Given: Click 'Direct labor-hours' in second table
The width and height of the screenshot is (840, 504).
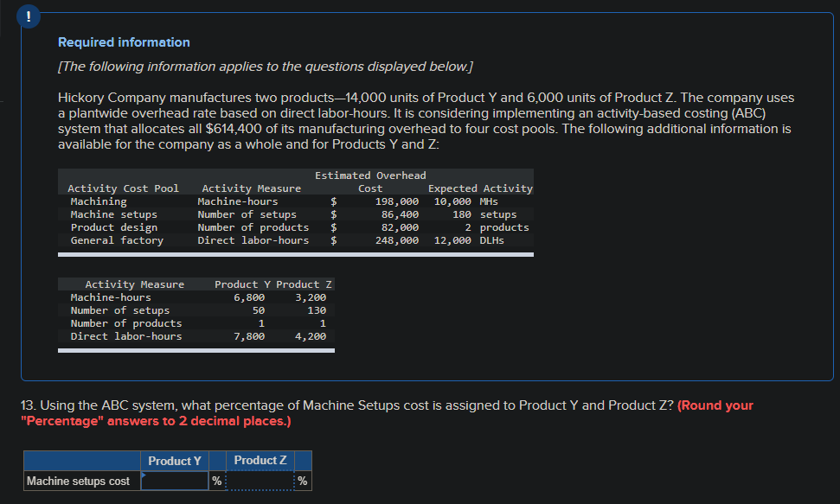Looking at the screenshot, I should pyautogui.click(x=126, y=336).
